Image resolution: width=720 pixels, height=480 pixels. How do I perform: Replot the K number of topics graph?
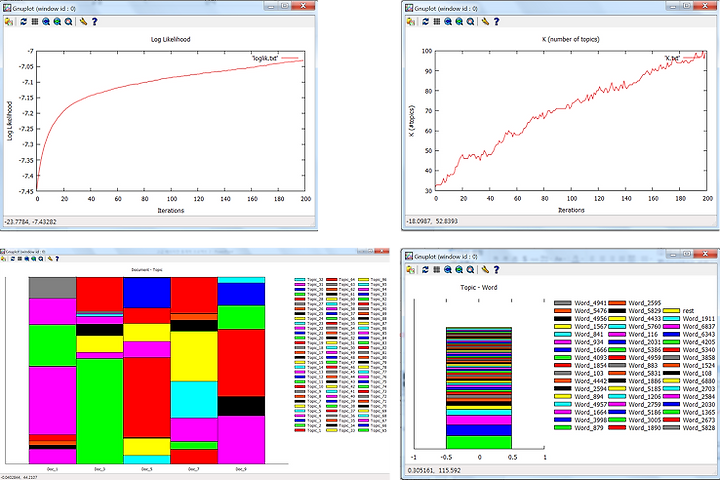[426, 22]
